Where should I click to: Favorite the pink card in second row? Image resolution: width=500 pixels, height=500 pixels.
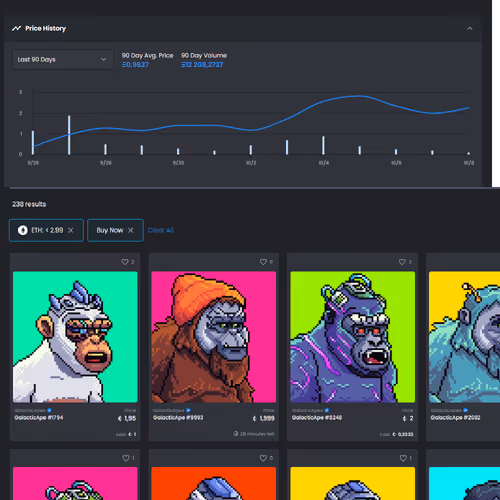[126, 458]
